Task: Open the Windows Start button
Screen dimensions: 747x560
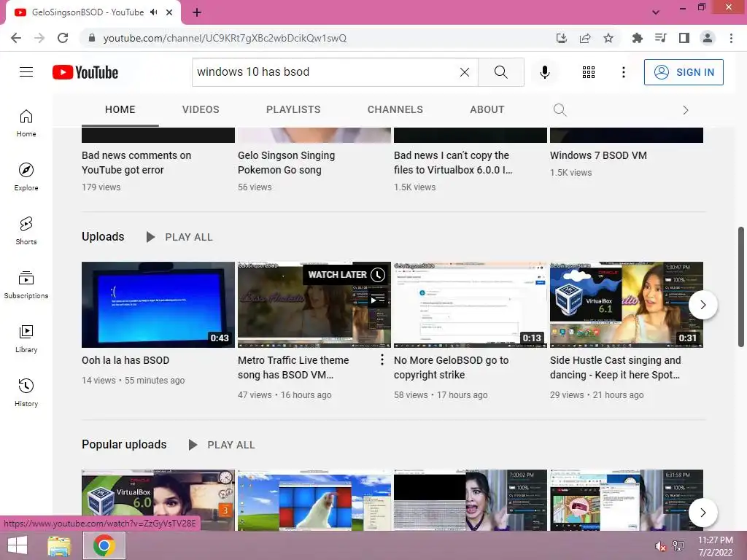Action: (x=18, y=545)
